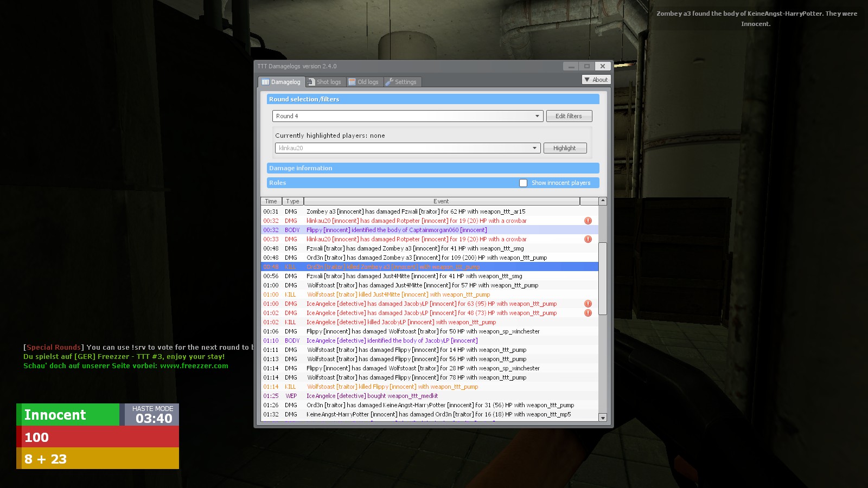Close the TTT Damagelogs window
This screenshot has height=488, width=868.
(602, 66)
